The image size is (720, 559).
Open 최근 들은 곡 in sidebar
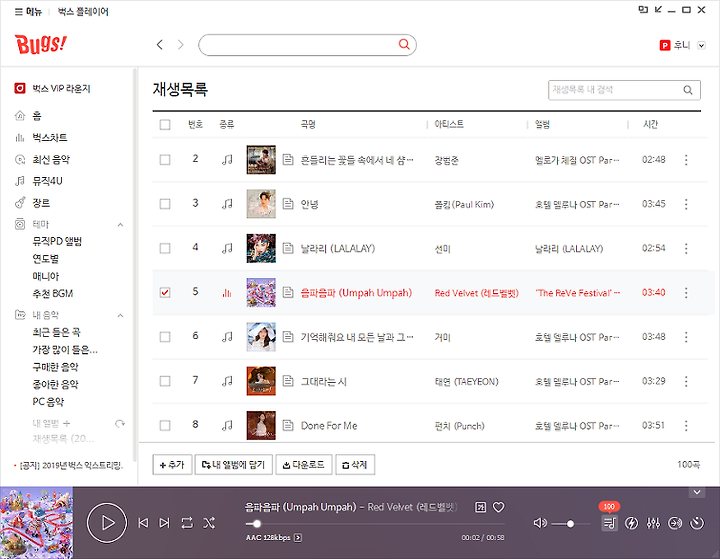click(x=56, y=332)
